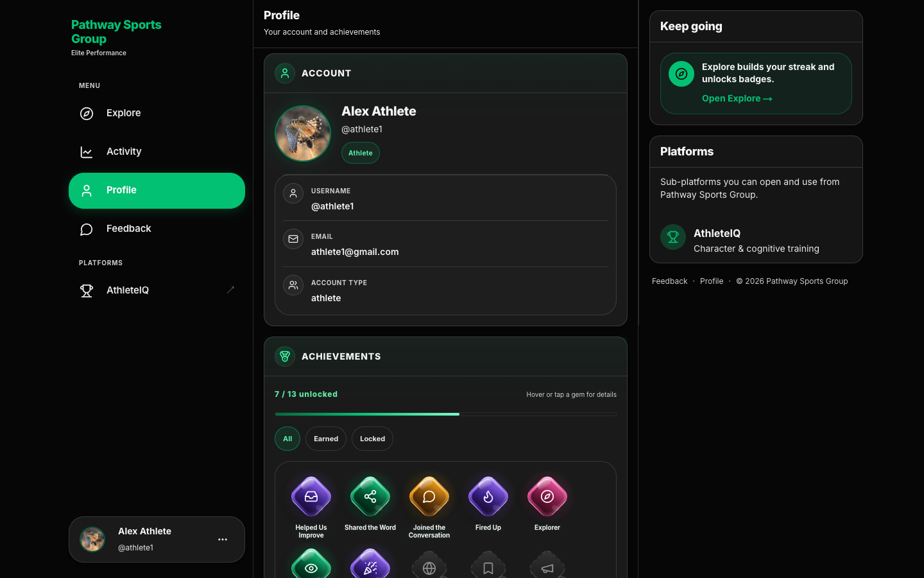Go to Explore in the menu
This screenshot has width=924, height=578.
[157, 114]
